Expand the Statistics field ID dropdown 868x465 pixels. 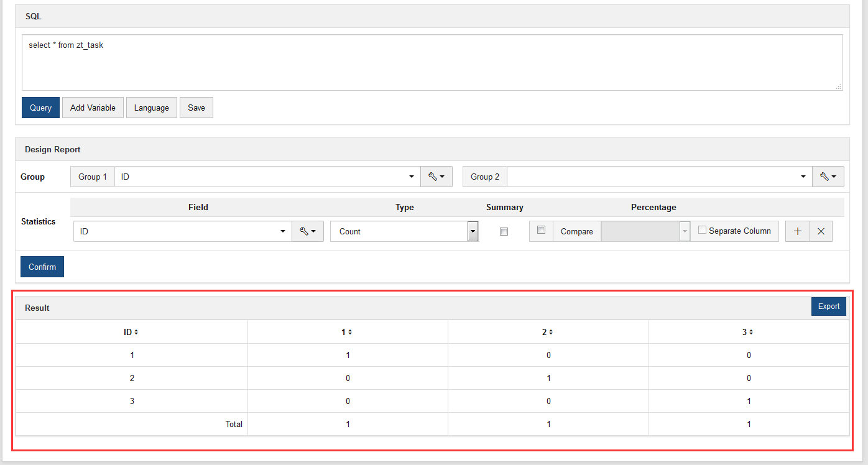tap(183, 231)
